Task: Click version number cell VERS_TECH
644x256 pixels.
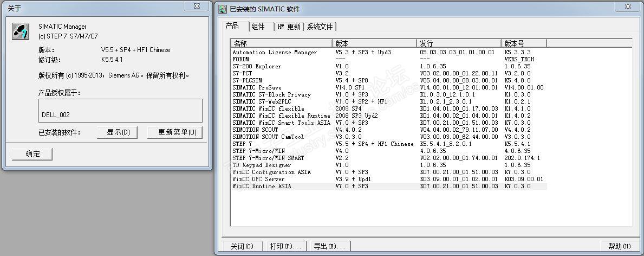Action: coord(519,59)
